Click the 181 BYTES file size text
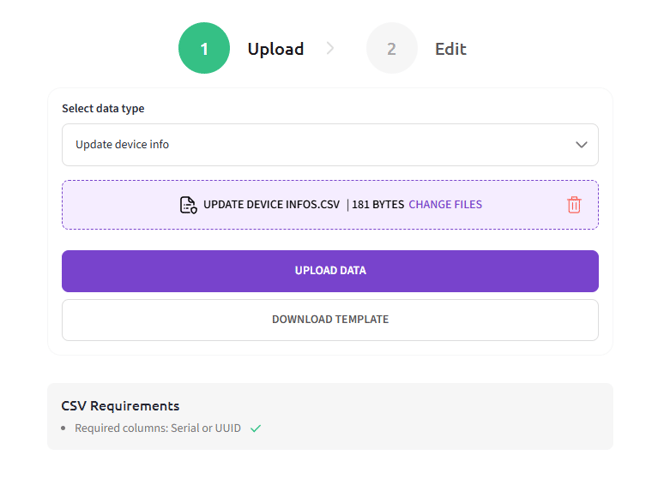Screen dimensions: 670x497 click(377, 205)
